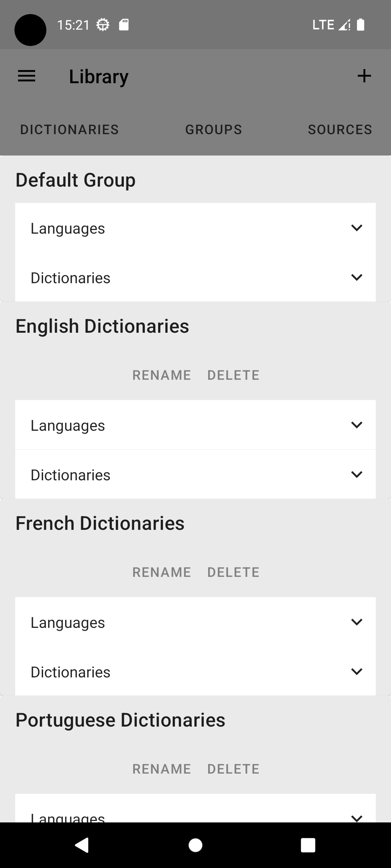Rename the French Dictionaries group
The height and width of the screenshot is (868, 391).
[161, 572]
